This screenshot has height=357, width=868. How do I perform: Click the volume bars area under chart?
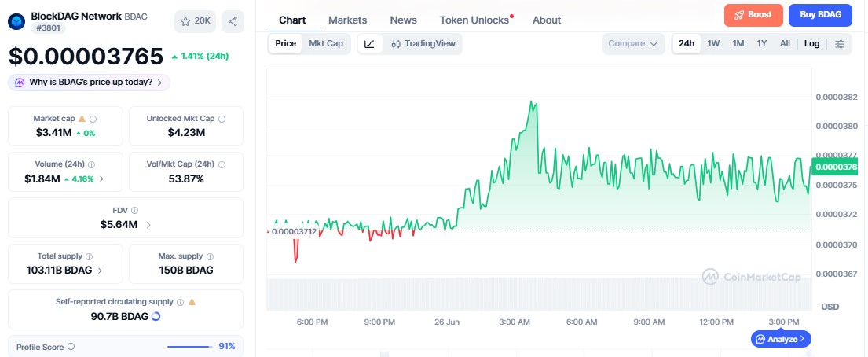click(x=539, y=294)
